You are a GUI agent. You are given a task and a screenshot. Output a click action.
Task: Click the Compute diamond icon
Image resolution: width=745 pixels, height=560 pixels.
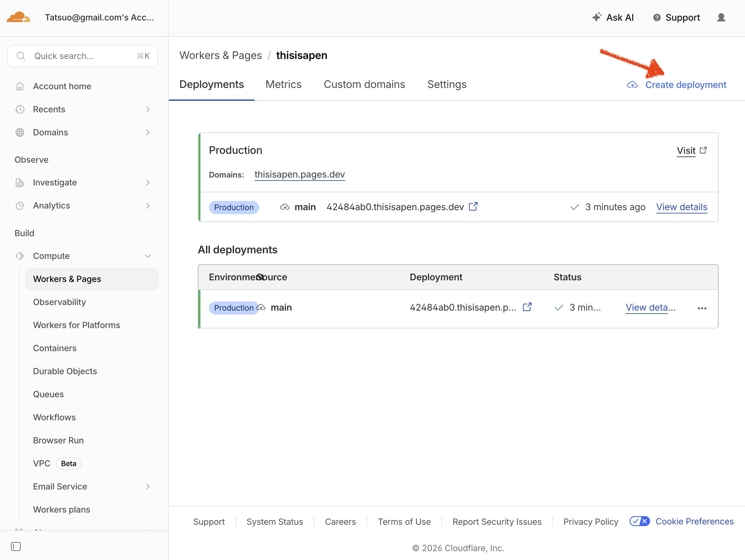tap(20, 256)
